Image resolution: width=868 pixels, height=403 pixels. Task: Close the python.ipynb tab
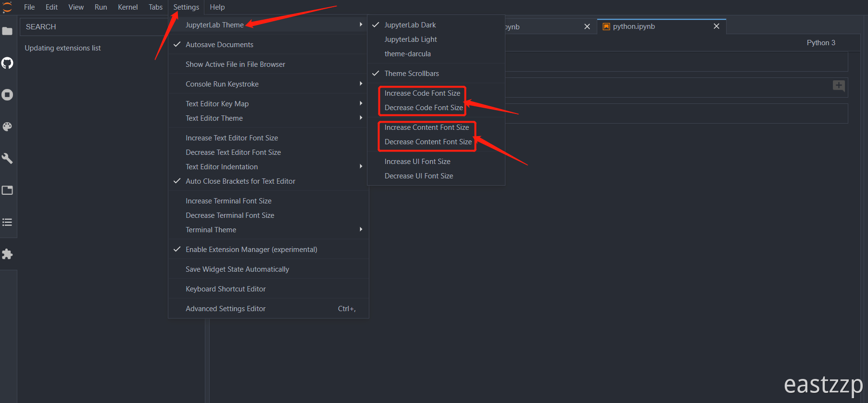pos(717,26)
